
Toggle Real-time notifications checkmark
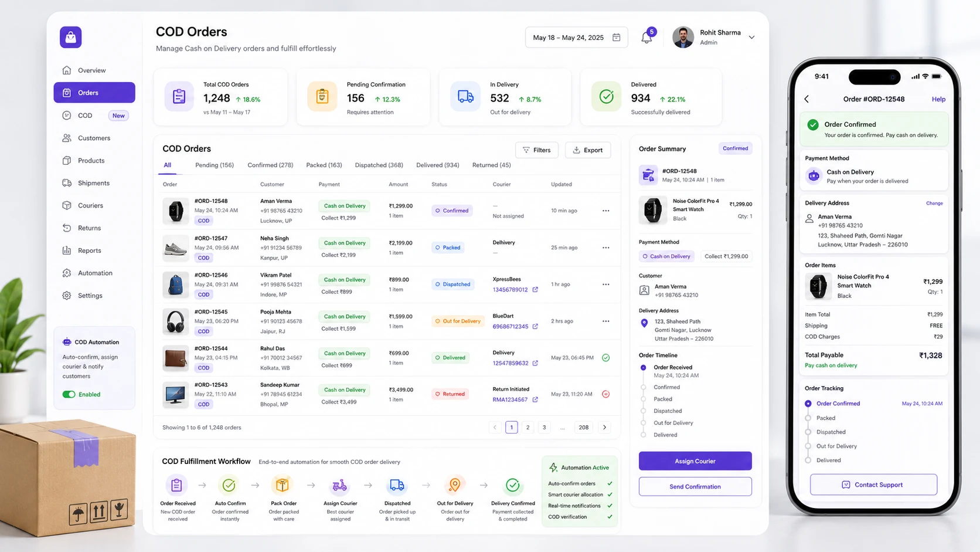pyautogui.click(x=610, y=506)
